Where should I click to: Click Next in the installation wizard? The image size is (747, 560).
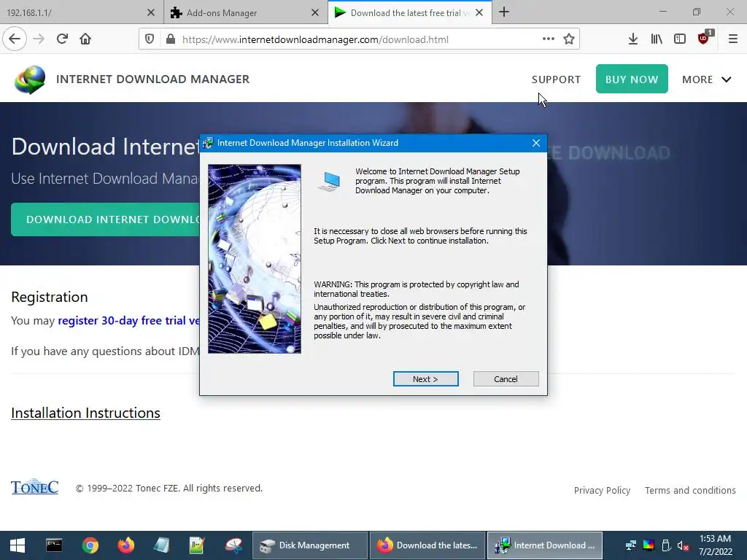coord(425,379)
